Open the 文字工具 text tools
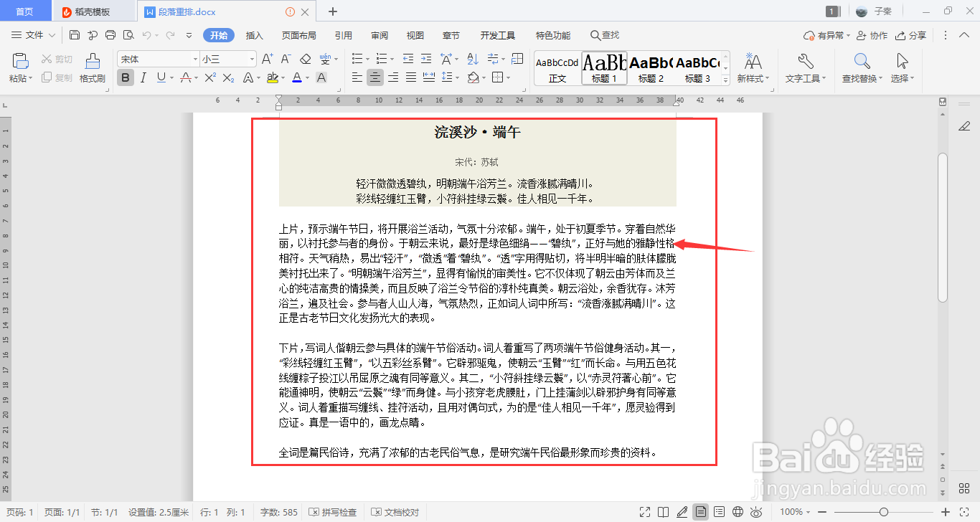Viewport: 980px width, 522px height. click(804, 68)
